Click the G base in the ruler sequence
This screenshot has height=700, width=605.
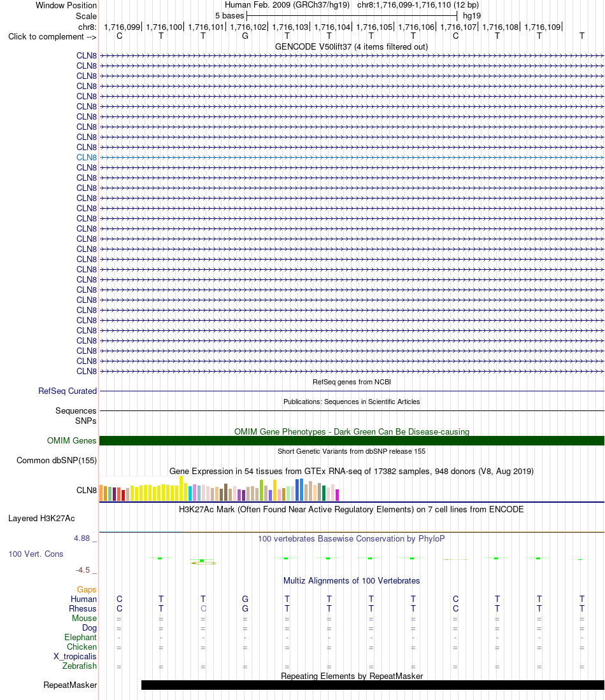point(245,36)
